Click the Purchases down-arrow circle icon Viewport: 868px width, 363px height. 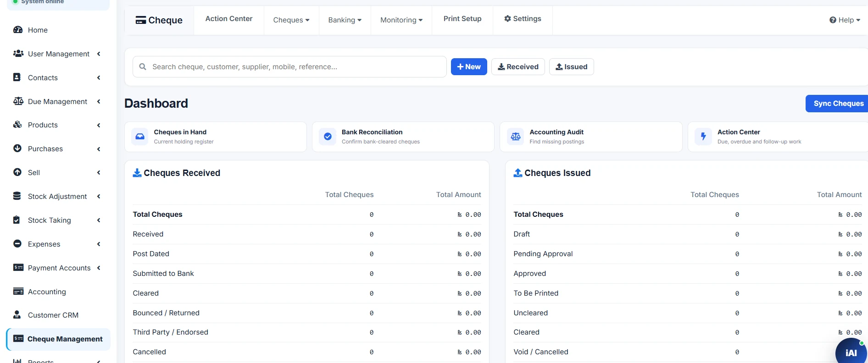click(x=17, y=148)
